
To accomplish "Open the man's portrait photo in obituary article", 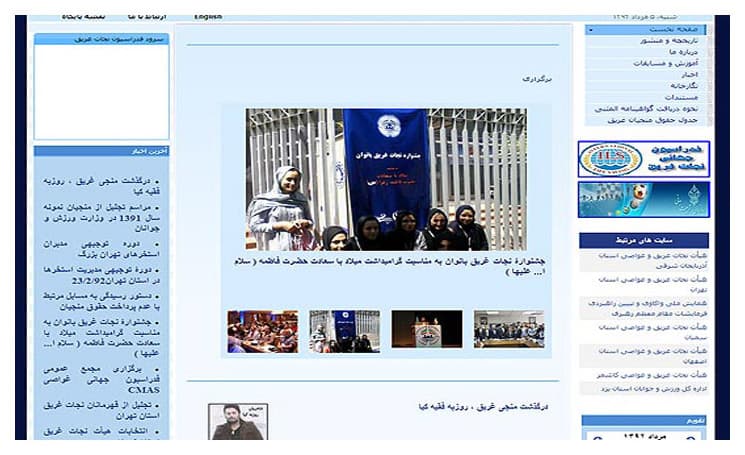I will tap(238, 423).
